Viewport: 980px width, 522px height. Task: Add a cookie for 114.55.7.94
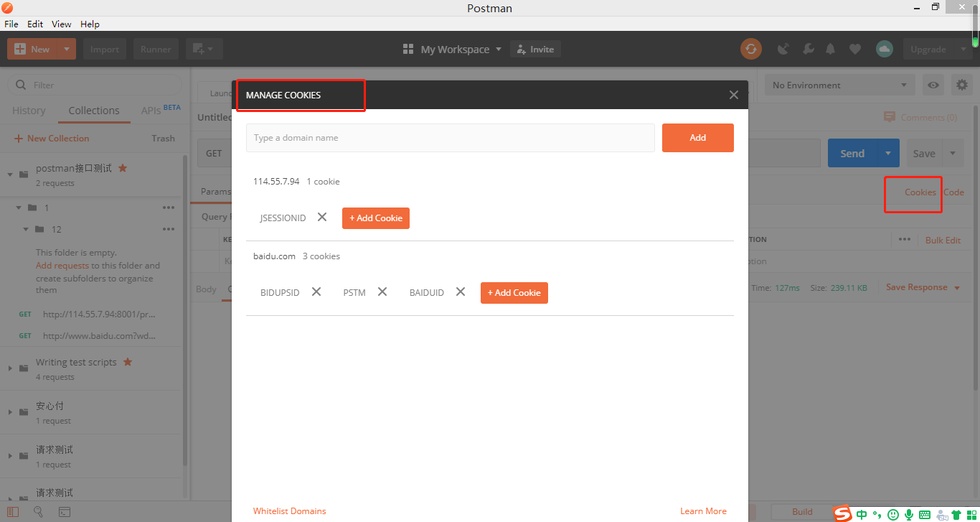tap(376, 218)
